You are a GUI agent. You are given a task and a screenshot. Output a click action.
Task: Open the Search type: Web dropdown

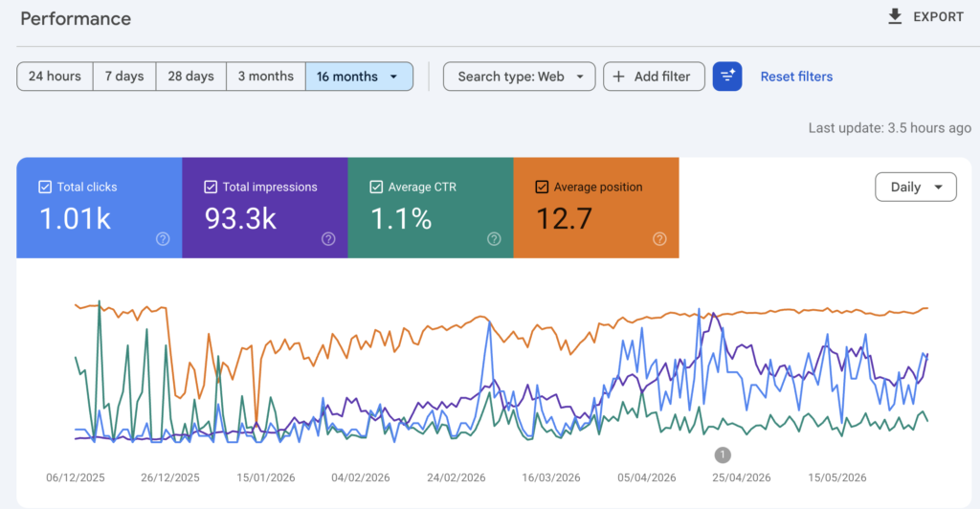(520, 77)
